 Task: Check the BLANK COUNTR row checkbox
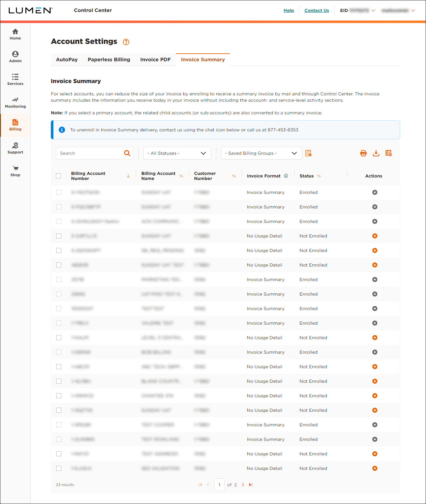59,381
